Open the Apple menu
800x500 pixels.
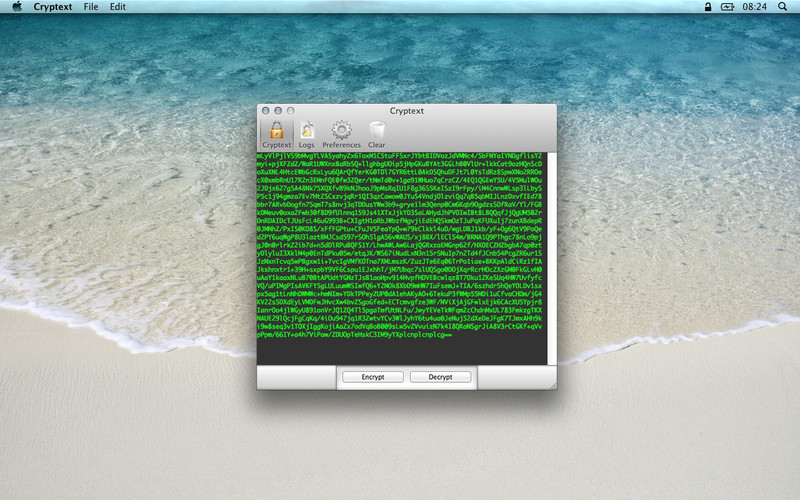(x=17, y=7)
